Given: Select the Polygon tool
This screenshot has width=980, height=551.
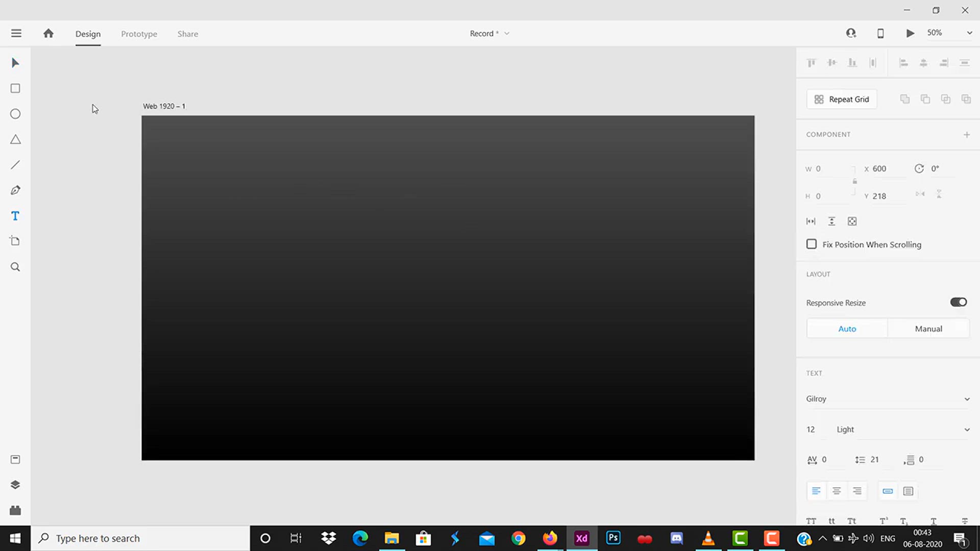Looking at the screenshot, I should pos(15,139).
